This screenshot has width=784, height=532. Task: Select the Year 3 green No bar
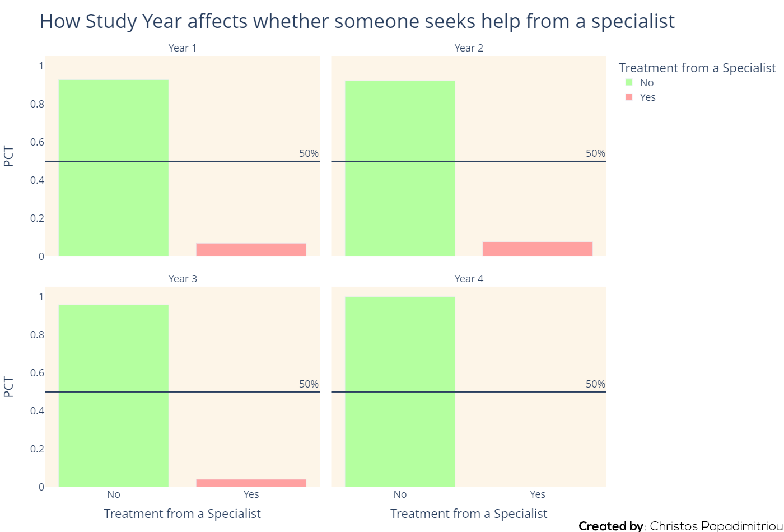click(x=114, y=396)
